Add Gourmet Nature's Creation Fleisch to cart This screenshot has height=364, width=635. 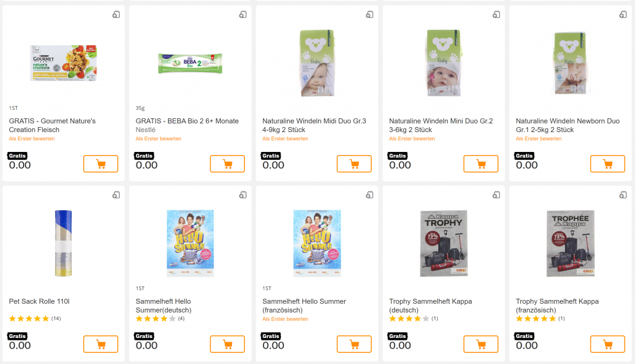tap(100, 164)
